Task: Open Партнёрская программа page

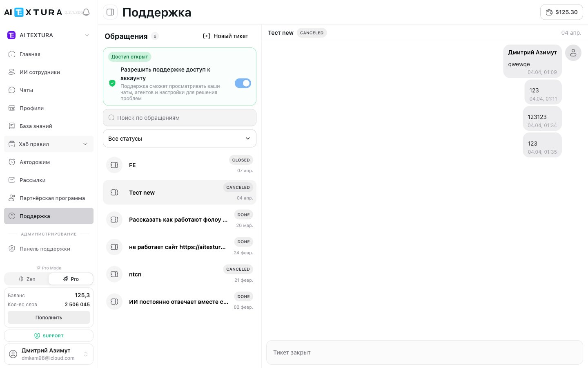Action: [x=49, y=198]
